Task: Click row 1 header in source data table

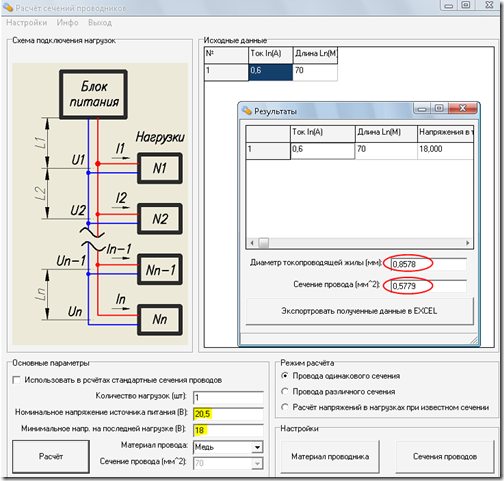Action: (x=226, y=72)
